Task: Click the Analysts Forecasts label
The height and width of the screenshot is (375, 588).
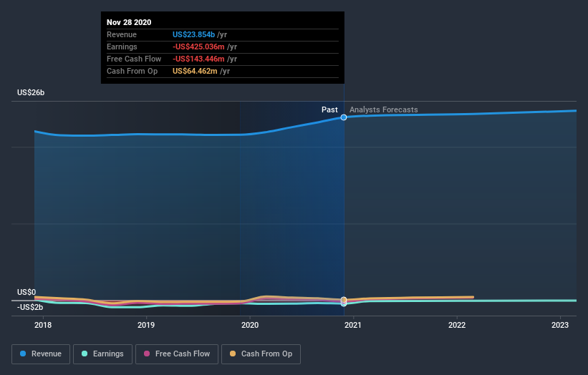Action: pos(384,109)
